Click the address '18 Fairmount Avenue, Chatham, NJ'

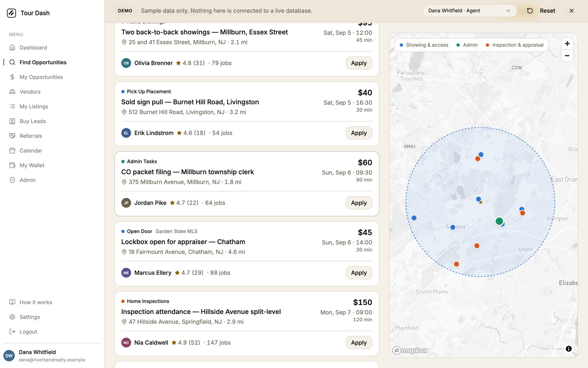click(176, 252)
